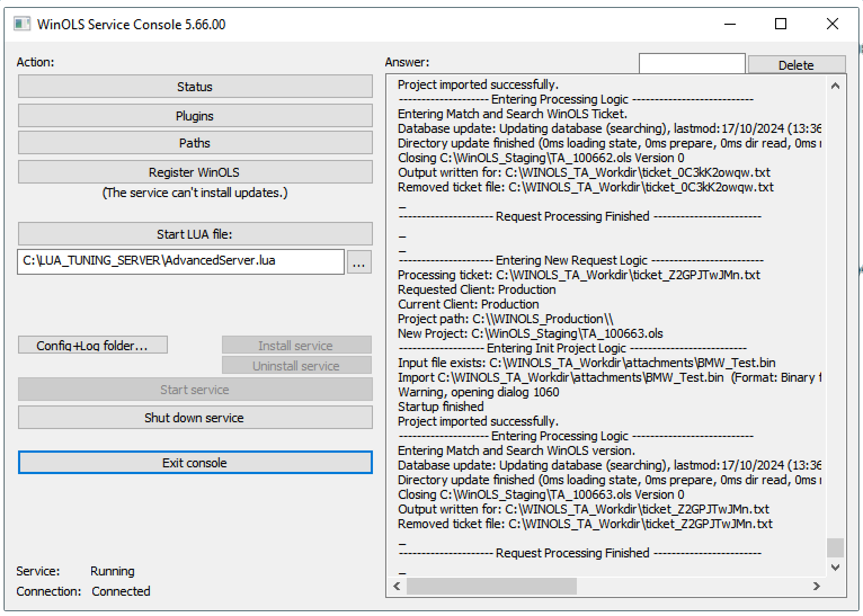Click the empty Answer filter text box
The width and height of the screenshot is (863, 616).
[x=692, y=64]
